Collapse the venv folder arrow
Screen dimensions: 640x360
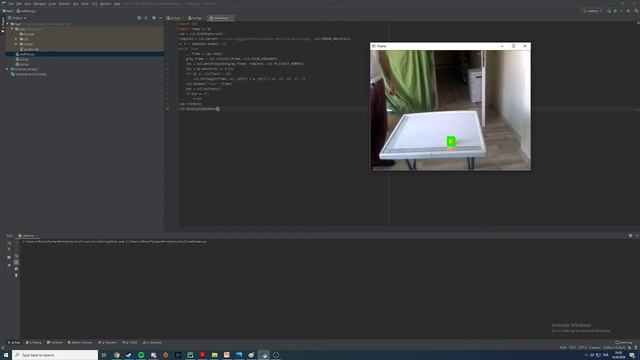click(x=12, y=29)
